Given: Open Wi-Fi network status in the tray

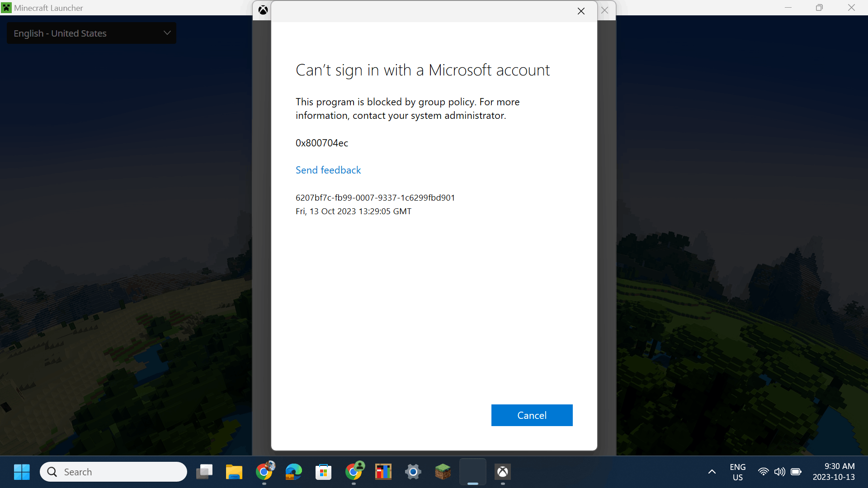Looking at the screenshot, I should tap(763, 472).
